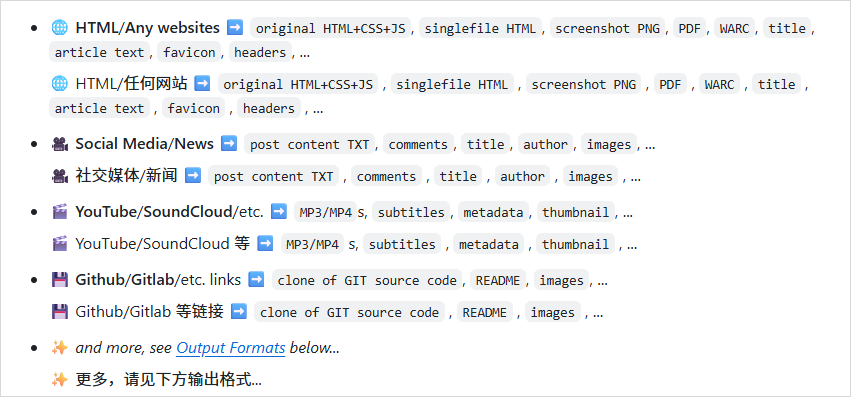Open the Output Formats link
The width and height of the screenshot is (851, 397).
point(231,348)
